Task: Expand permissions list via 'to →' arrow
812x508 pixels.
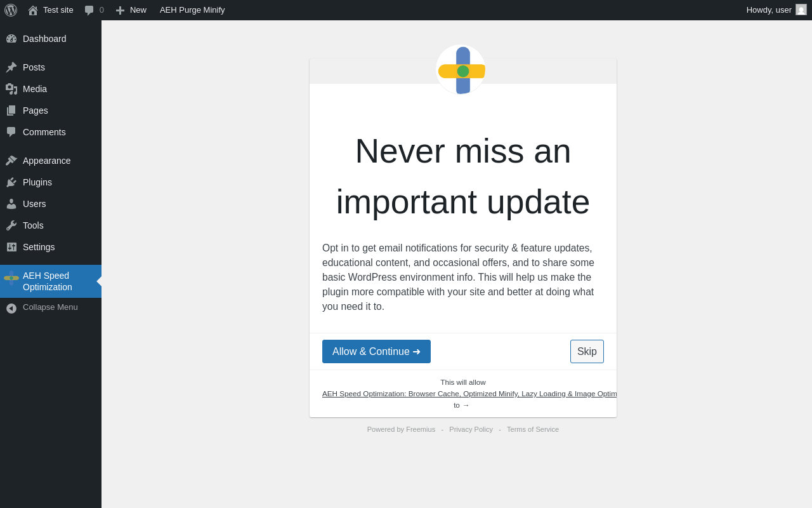Action: (461, 405)
